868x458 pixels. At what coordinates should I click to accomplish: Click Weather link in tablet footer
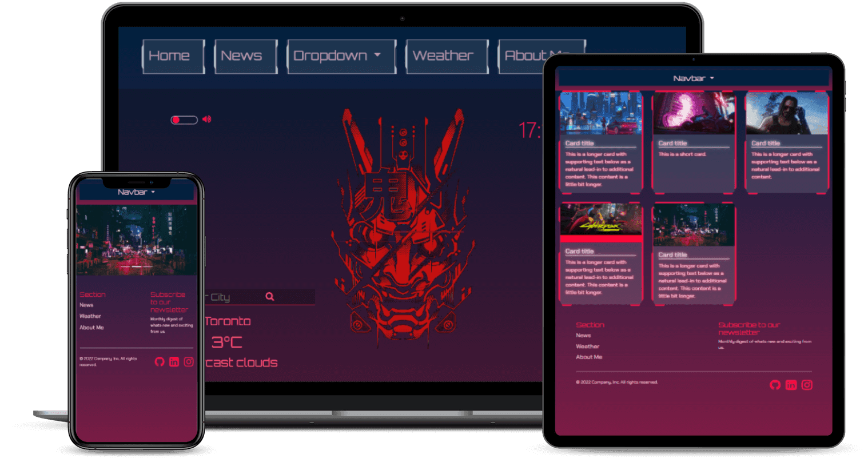coord(587,347)
